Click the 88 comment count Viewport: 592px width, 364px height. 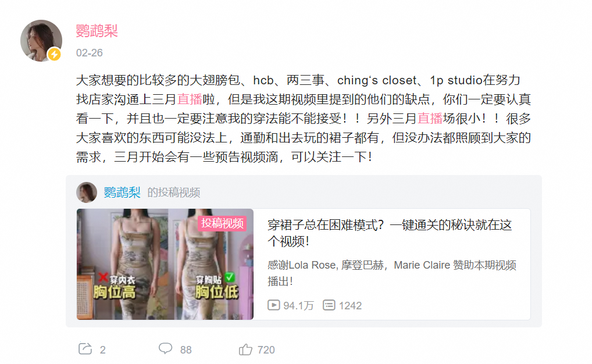tap(186, 350)
